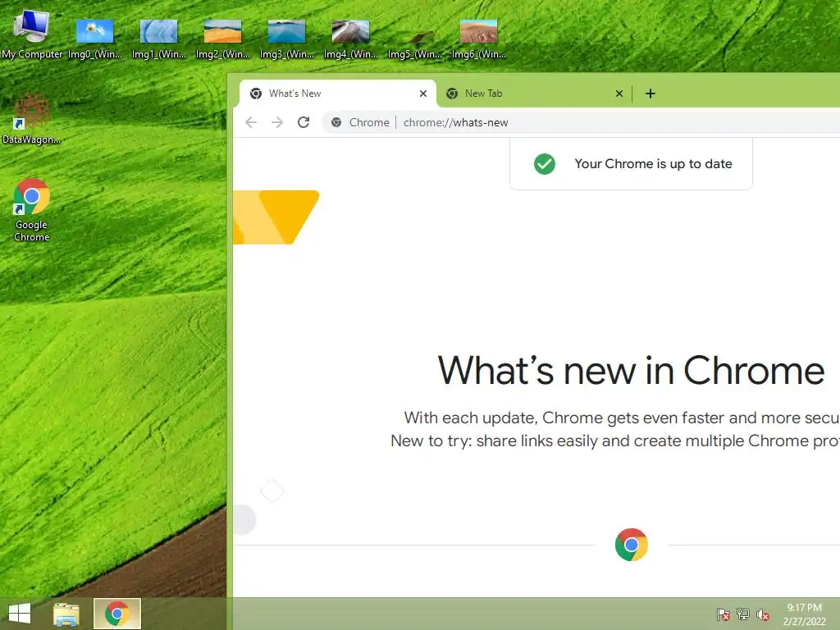Click the Chrome logo on the page

coord(631,545)
